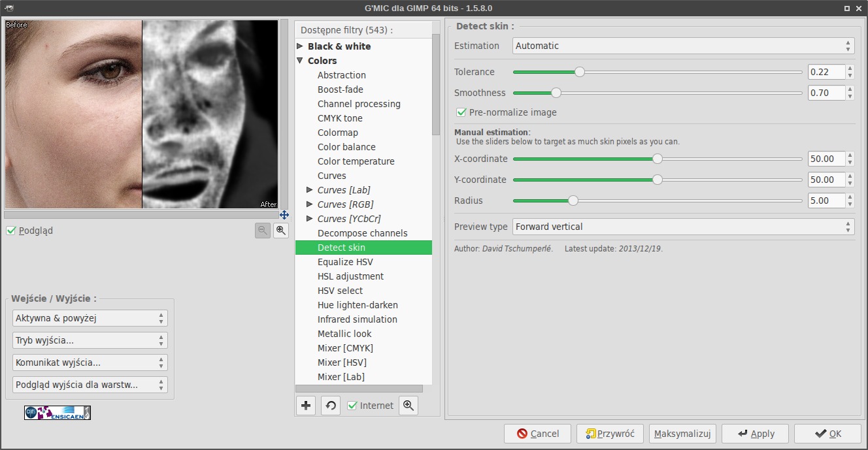Select the Decompose channels filter
The image size is (868, 450).
(x=363, y=233)
